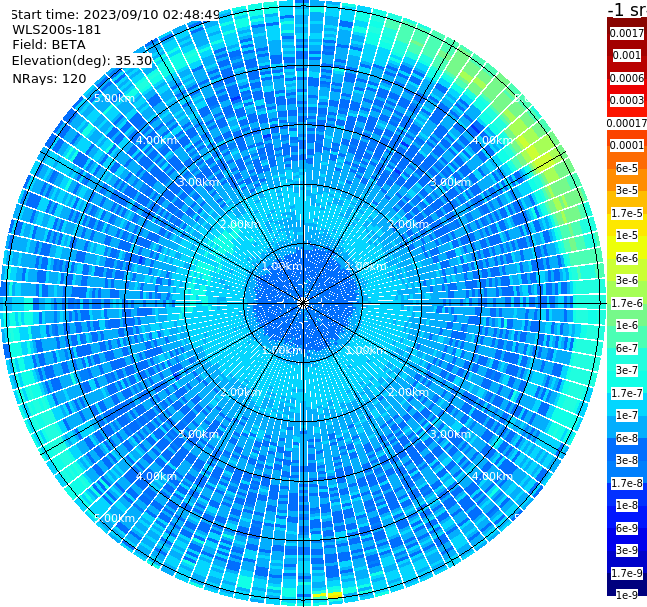
Task: Select the lower-right 3.00km range label
Action: point(451,434)
